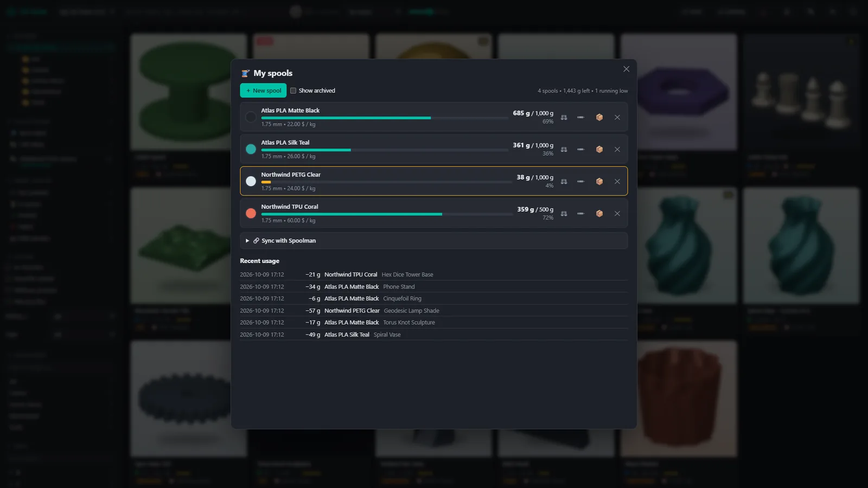Archive Northwind TPU Coral with box icon
The height and width of the screenshot is (488, 868).
tap(599, 213)
